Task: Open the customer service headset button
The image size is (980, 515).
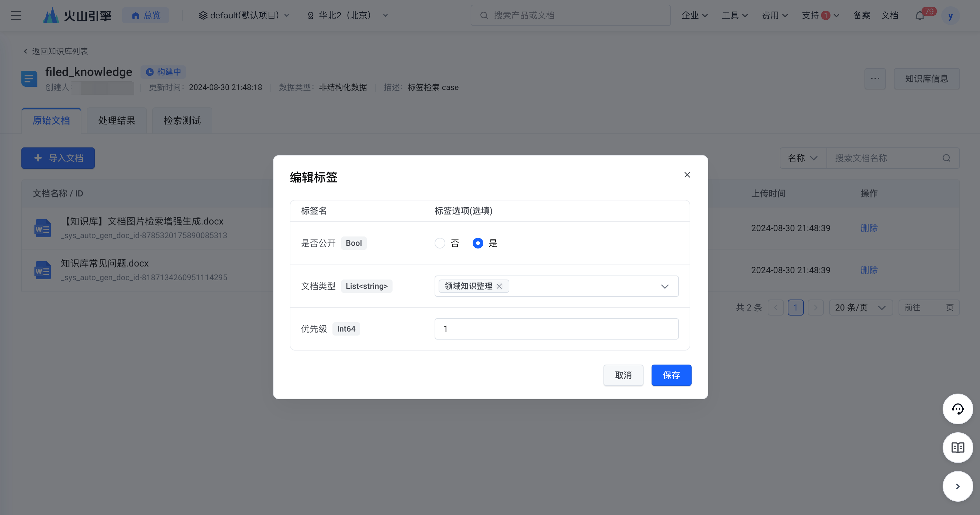Action: point(958,409)
